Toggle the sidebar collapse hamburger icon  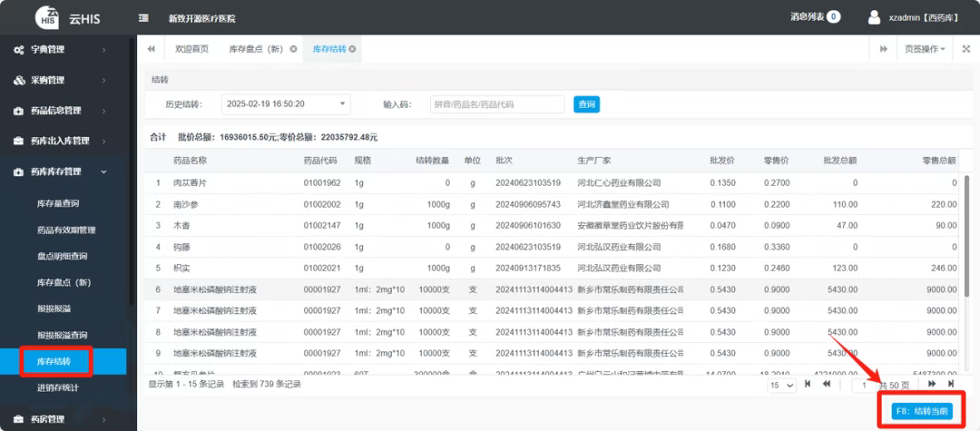point(143,18)
